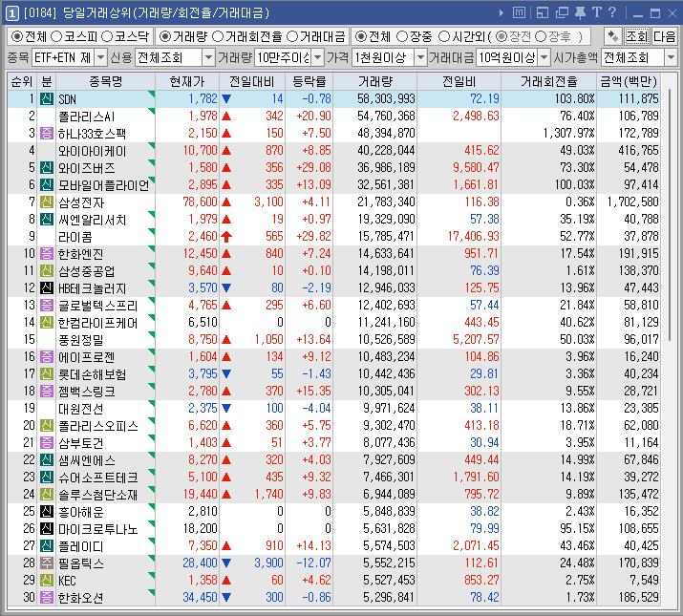Open the 시가총액 전체조회 dropdown
Viewport: 683px width, 616px height.
pyautogui.click(x=671, y=57)
